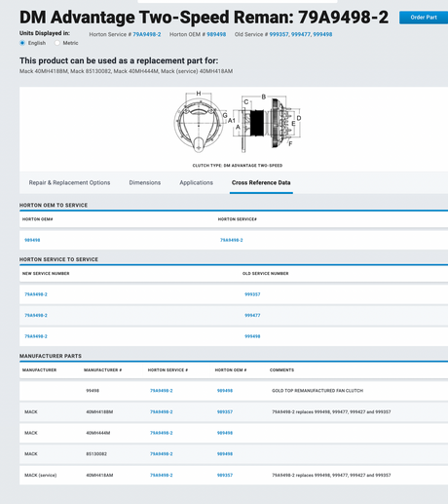Click the fan clutch dimension diagram image

click(238, 123)
